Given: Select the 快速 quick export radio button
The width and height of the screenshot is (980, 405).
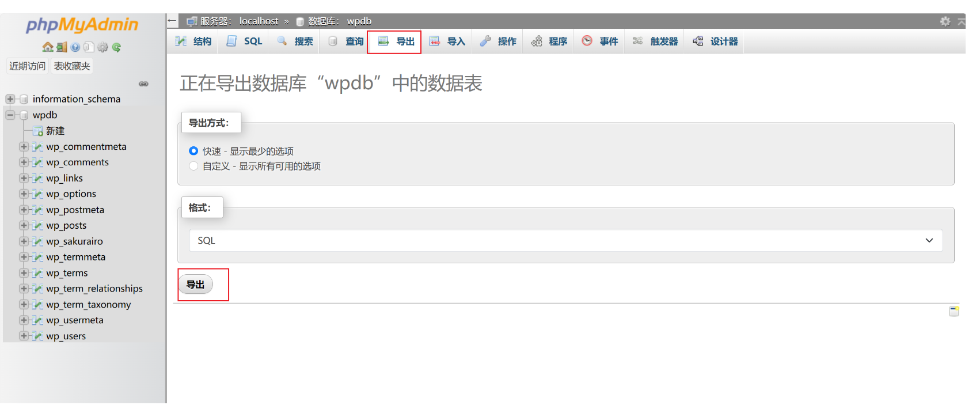Looking at the screenshot, I should (x=193, y=151).
